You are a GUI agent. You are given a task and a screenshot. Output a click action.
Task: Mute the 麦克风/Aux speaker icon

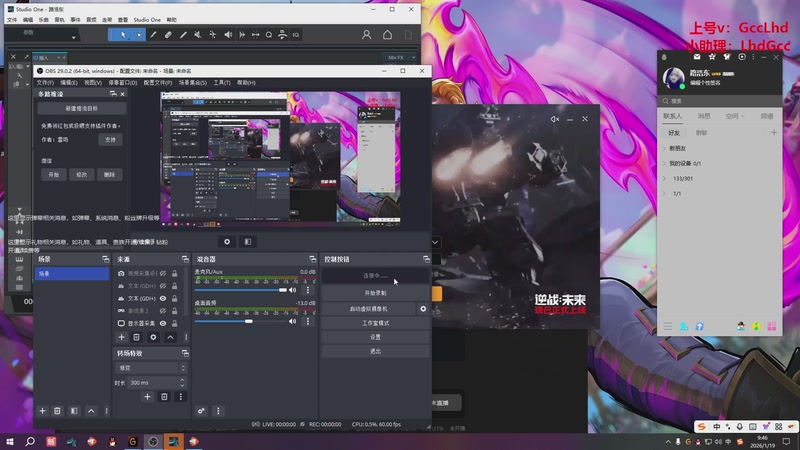tap(293, 290)
